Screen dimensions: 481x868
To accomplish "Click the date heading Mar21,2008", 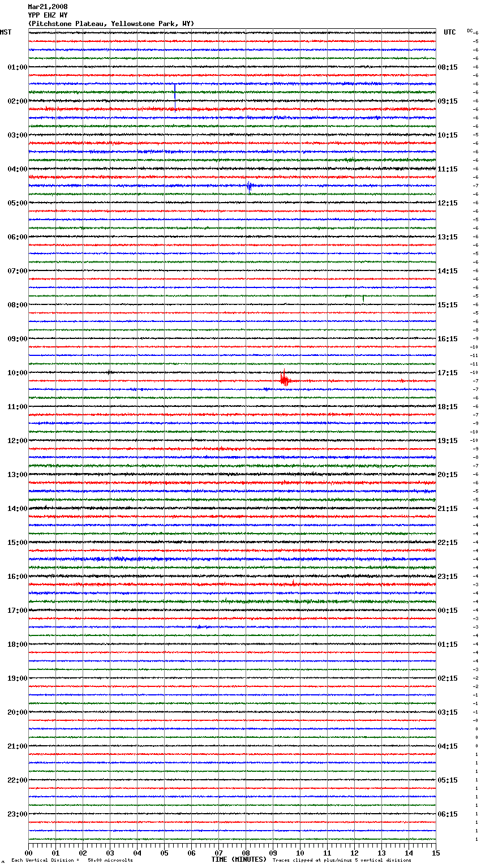I will pos(48,7).
